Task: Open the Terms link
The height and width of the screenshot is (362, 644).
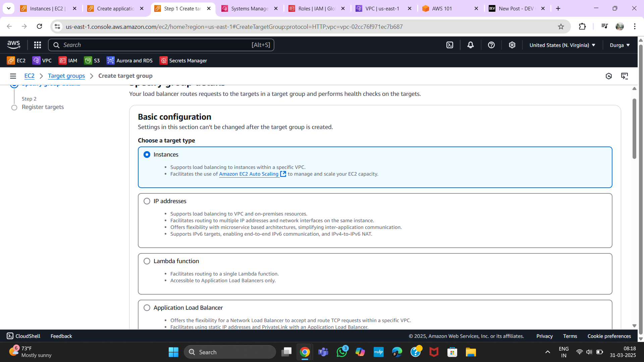Action: pyautogui.click(x=570, y=336)
